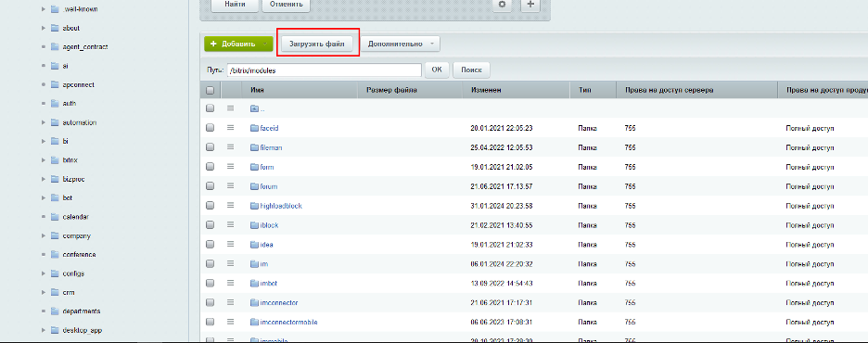Open the row actions menu for imbot
Screen dimensions: 868x343
click(x=230, y=283)
